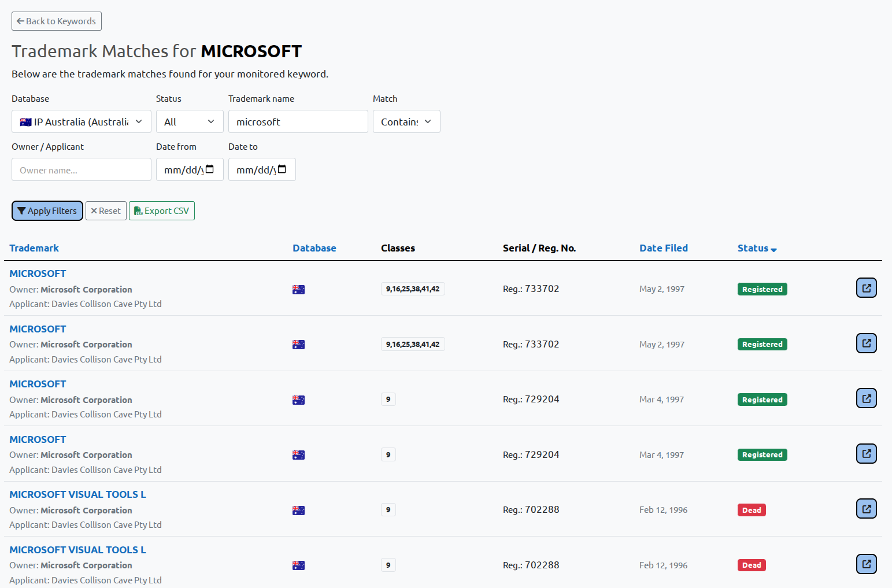
Task: Click the CSV file icon on Export CSV button
Action: click(x=138, y=210)
